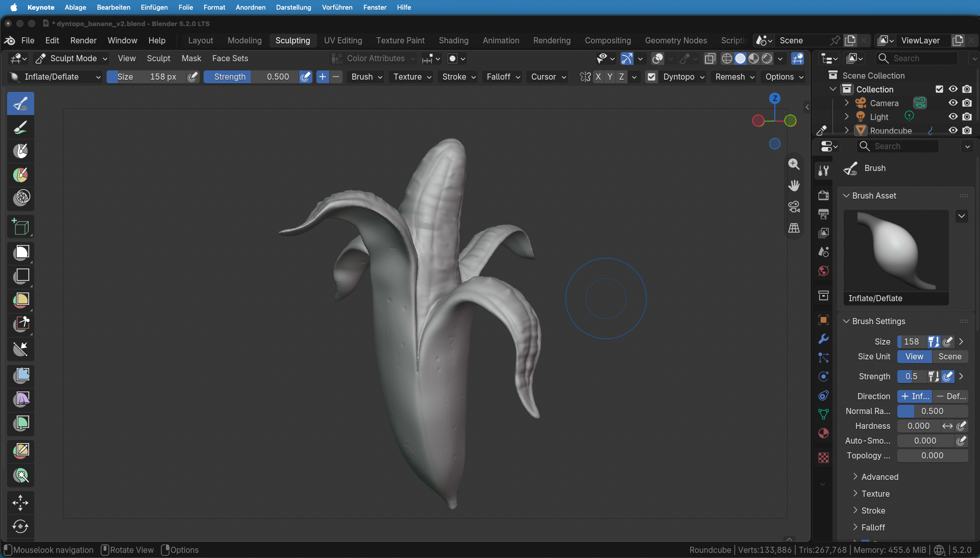Select the Rotate transform tool
The width and height of the screenshot is (980, 558).
[x=20, y=527]
